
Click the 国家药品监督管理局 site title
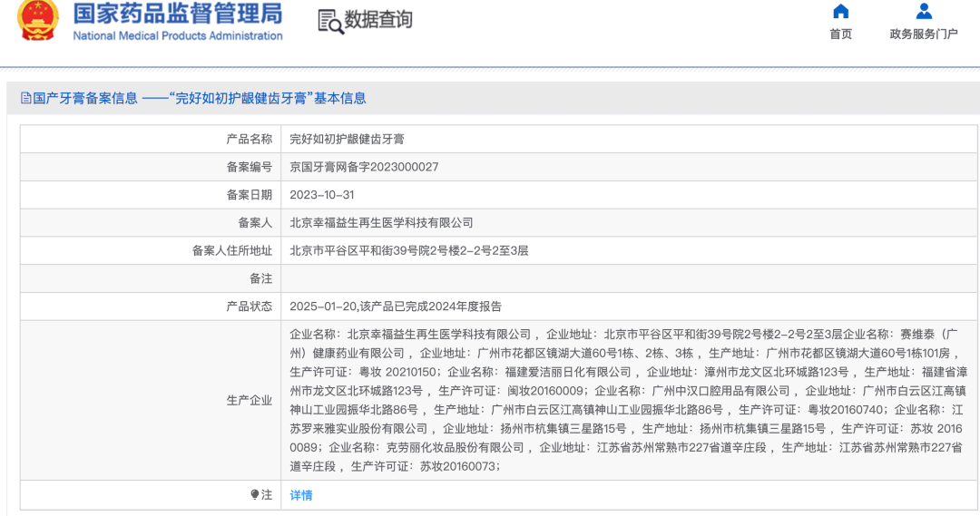coord(177,14)
